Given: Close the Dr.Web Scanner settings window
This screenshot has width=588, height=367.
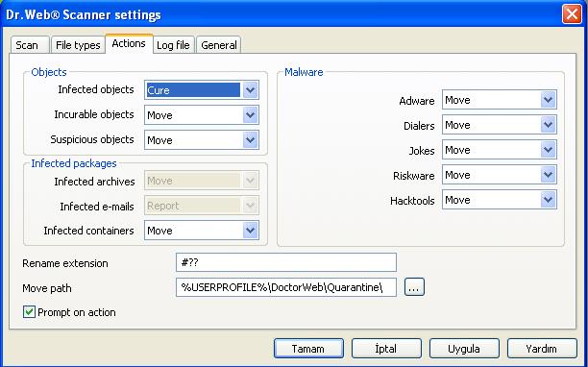Looking at the screenshot, I should pyautogui.click(x=572, y=14).
